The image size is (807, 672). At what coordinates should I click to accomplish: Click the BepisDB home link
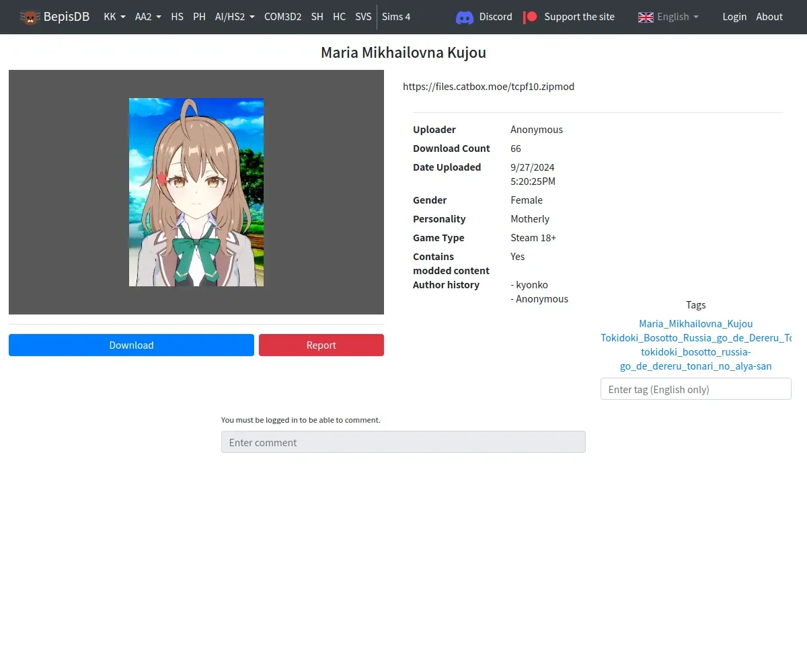pos(54,17)
